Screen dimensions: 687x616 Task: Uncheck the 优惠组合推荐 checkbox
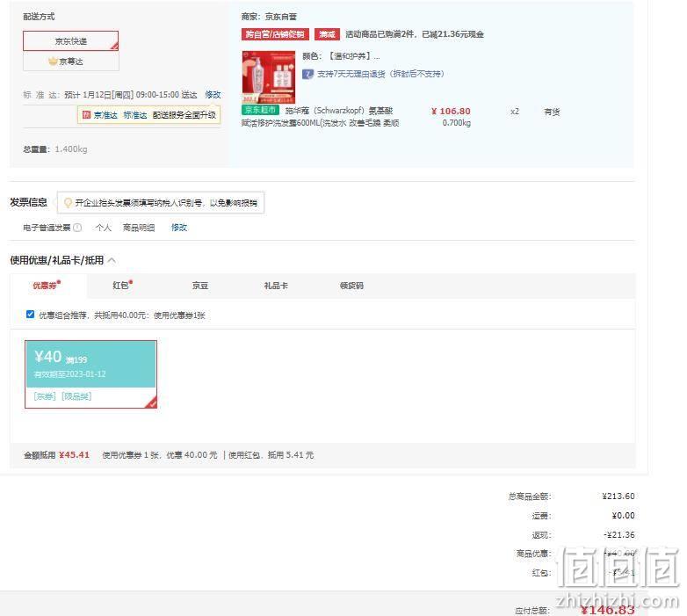click(x=30, y=315)
